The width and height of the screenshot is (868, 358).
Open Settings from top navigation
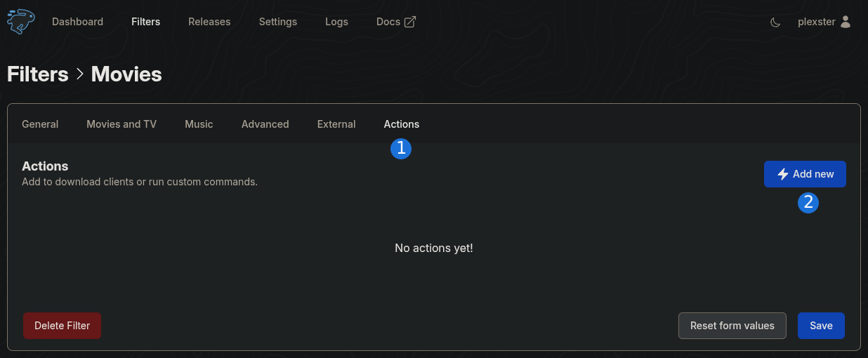(278, 22)
